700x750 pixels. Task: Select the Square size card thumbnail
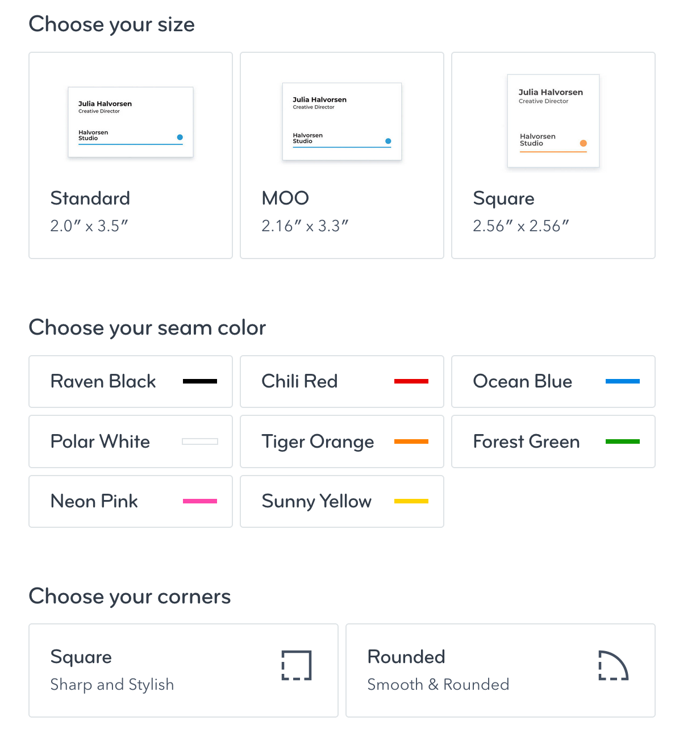[553, 121]
